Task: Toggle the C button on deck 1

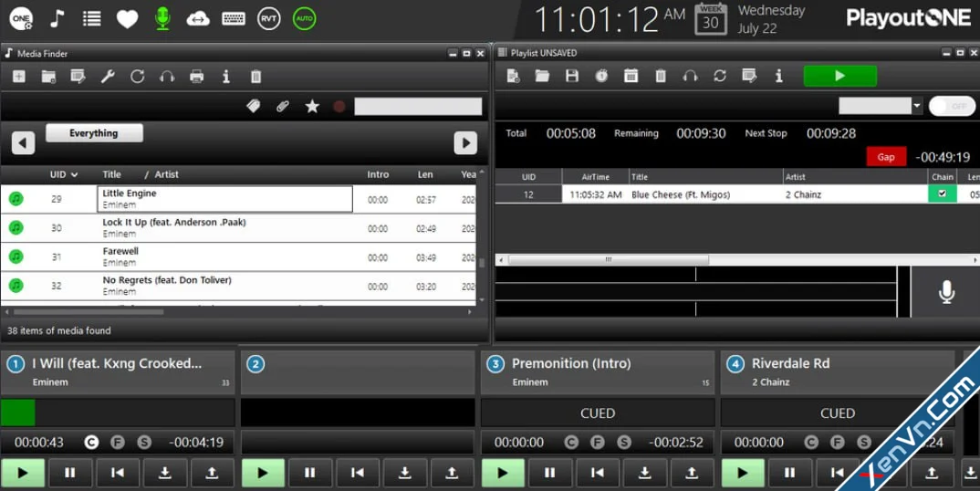Action: tap(91, 443)
